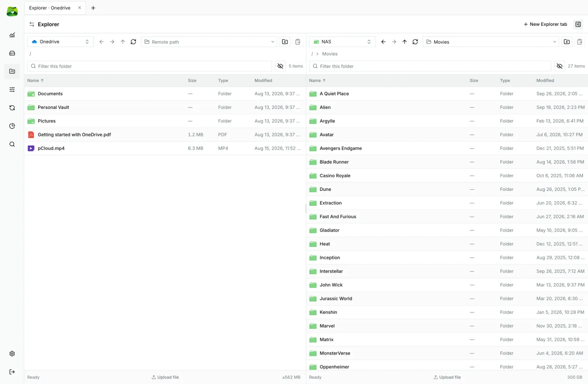Focus the Onedrive Filter this folder field

(x=150, y=66)
